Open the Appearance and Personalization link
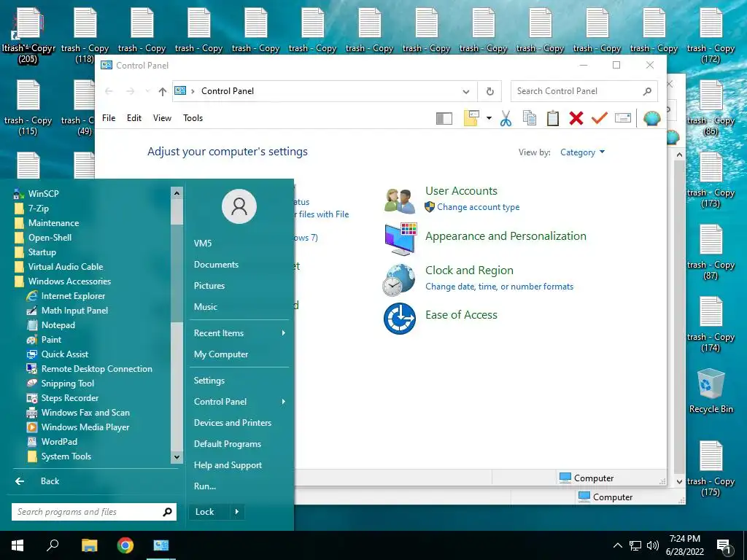 click(506, 236)
